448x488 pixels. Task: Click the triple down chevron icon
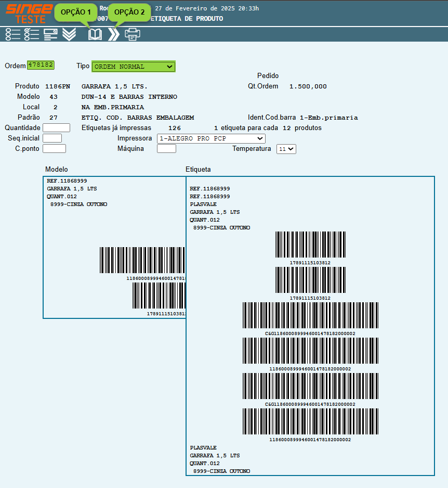pyautogui.click(x=69, y=34)
